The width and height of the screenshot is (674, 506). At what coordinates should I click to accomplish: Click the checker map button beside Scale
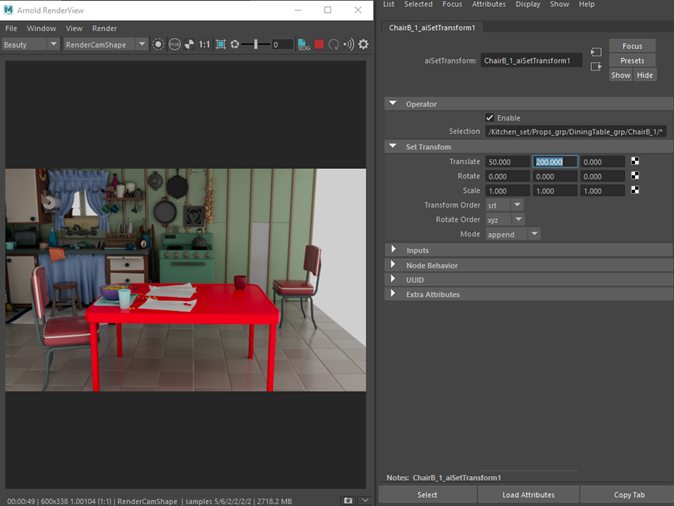coord(635,190)
